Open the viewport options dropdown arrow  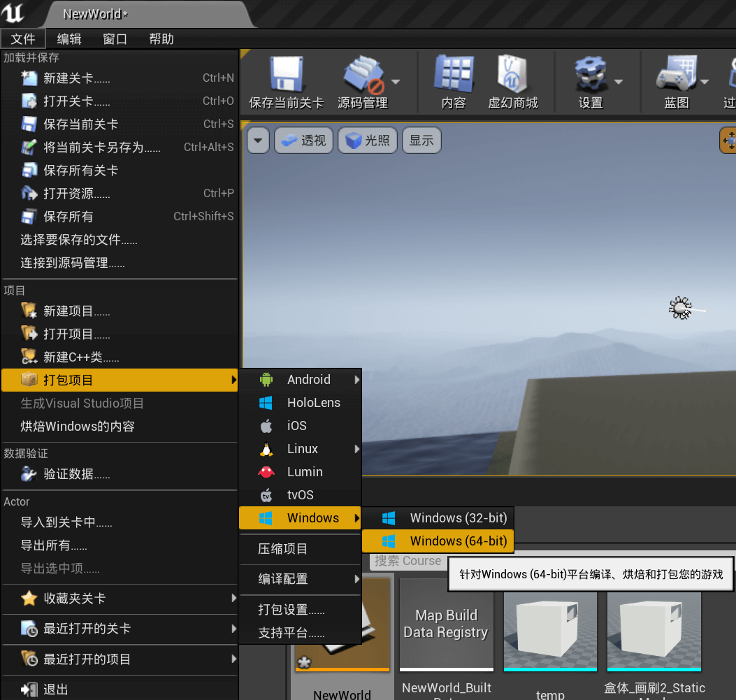coord(258,140)
